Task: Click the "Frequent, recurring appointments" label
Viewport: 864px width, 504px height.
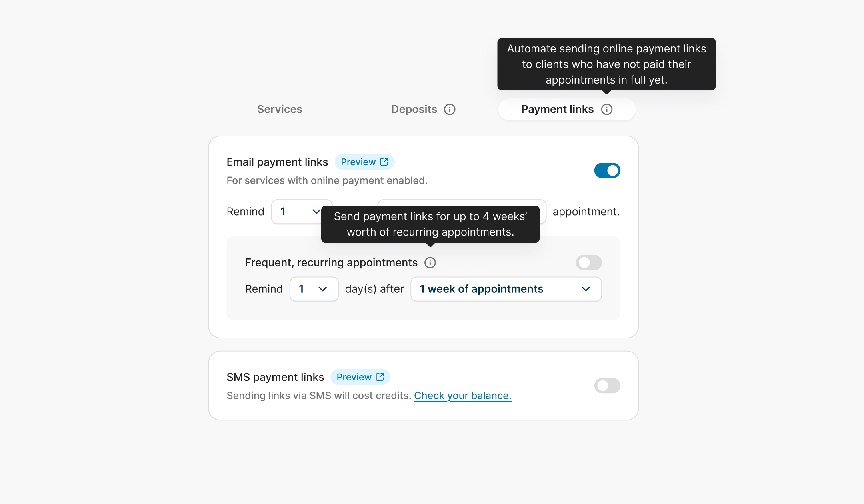Action: [x=331, y=263]
